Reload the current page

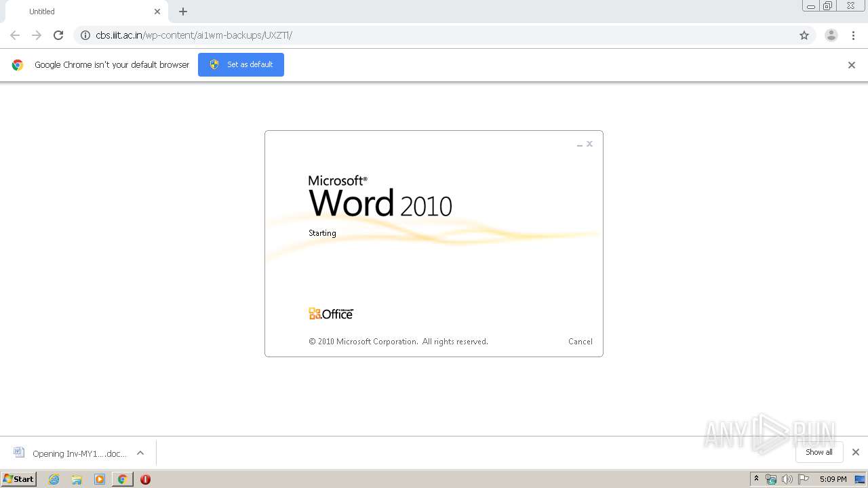[x=58, y=35]
